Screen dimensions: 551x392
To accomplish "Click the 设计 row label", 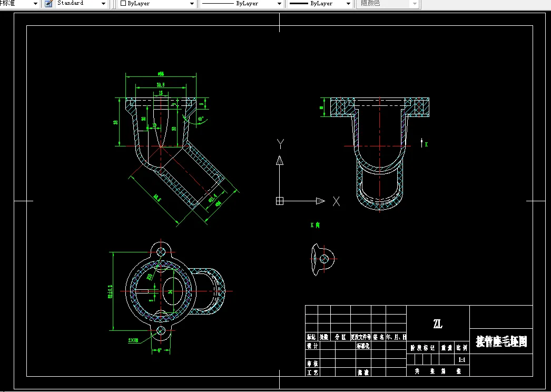I will 312,346.
